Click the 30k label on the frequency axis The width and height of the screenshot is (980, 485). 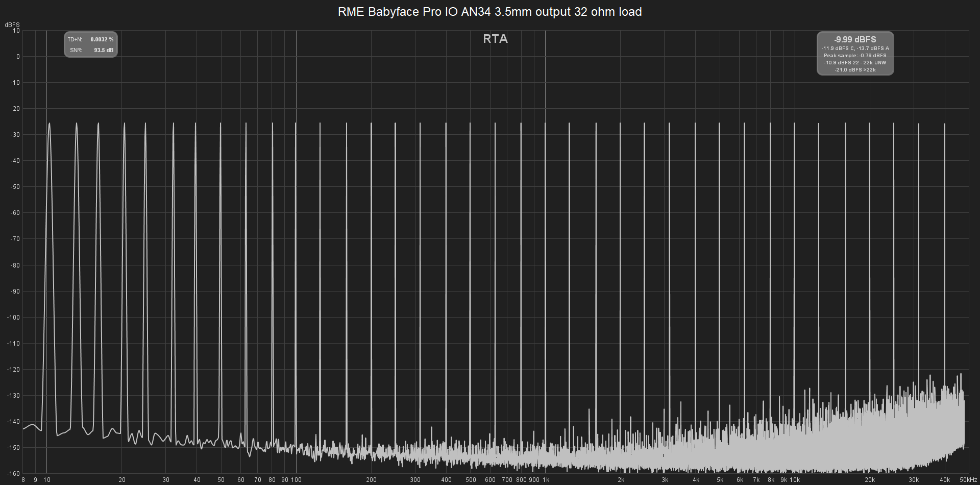pos(914,480)
